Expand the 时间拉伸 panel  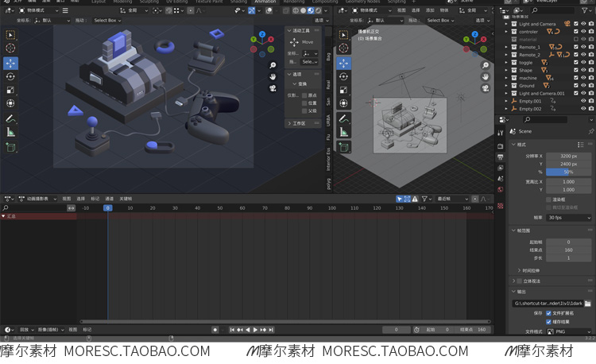click(528, 270)
